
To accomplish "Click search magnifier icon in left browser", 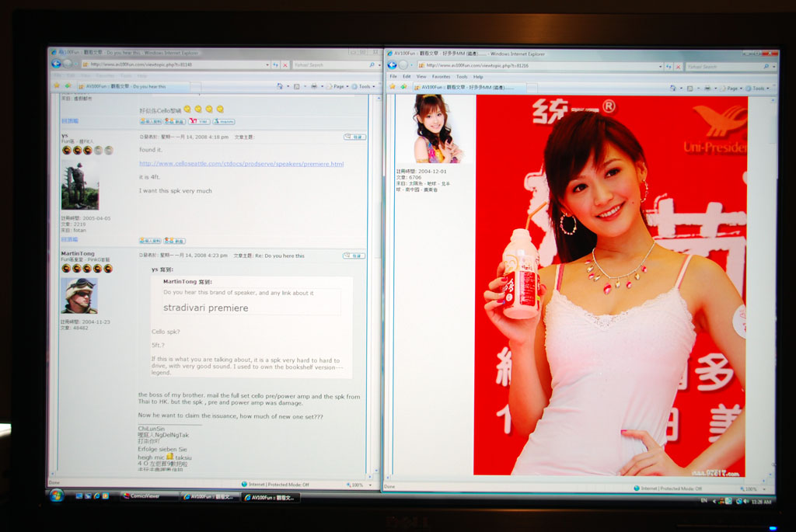I will pos(371,65).
